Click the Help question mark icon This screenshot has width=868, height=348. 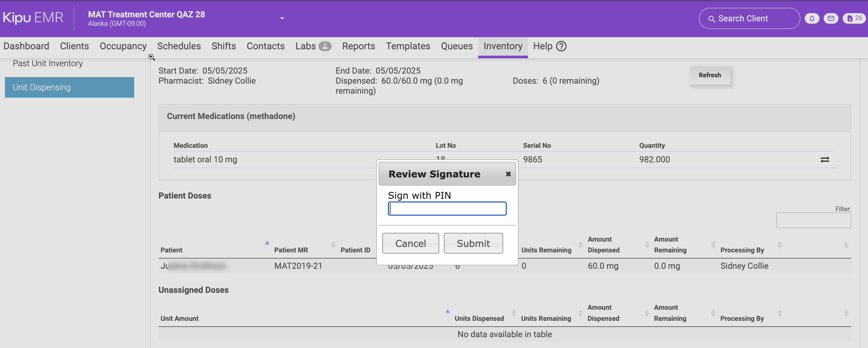561,46
